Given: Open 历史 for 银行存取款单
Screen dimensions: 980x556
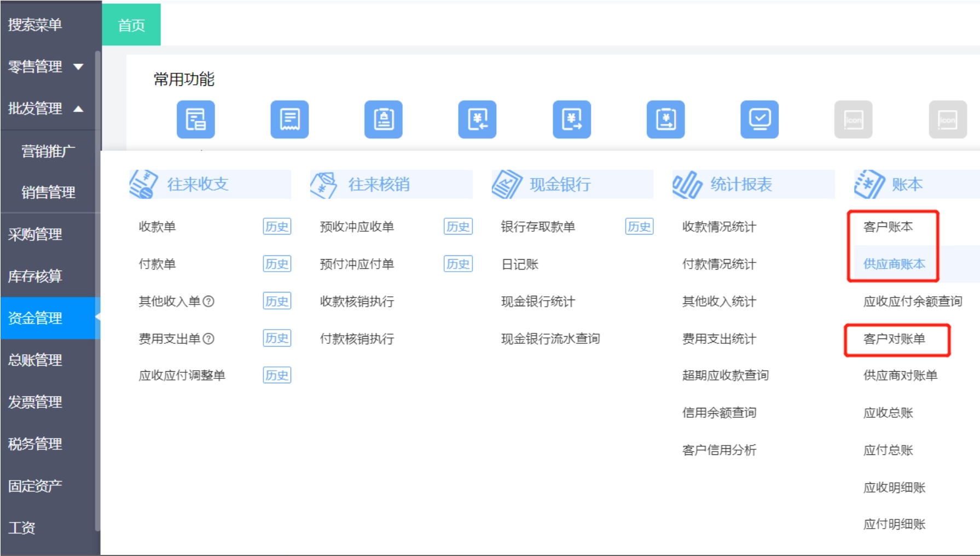Looking at the screenshot, I should coord(639,226).
